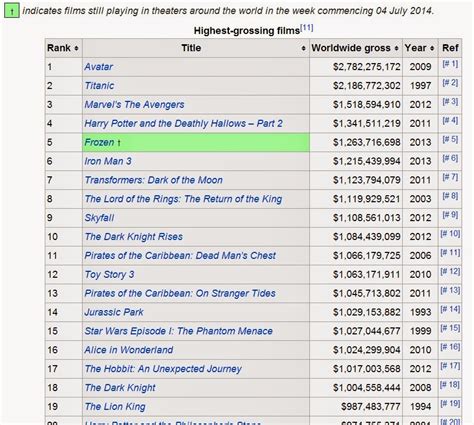
Task: Sort table by Rank column arrows
Action: 76,48
